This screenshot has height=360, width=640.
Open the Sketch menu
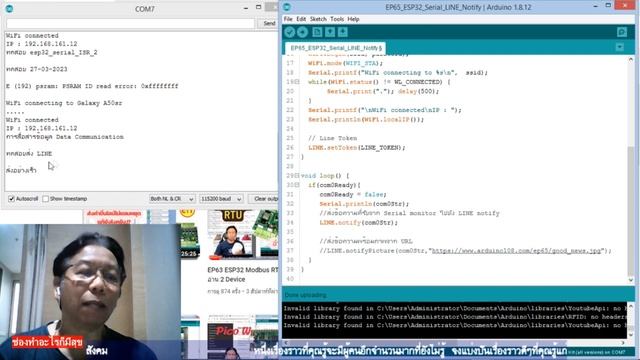pyautogui.click(x=318, y=19)
